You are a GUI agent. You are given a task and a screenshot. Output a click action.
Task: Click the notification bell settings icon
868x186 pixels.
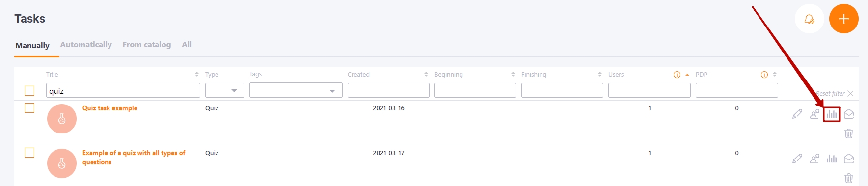click(x=809, y=19)
